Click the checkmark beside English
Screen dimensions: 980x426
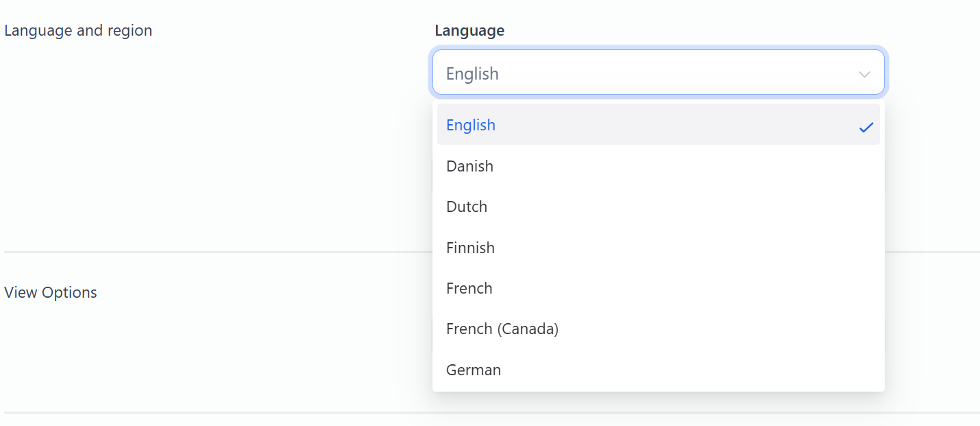point(866,125)
